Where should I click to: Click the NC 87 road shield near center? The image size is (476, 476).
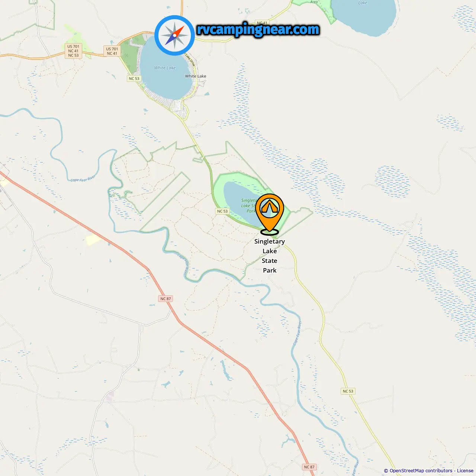pos(166,299)
